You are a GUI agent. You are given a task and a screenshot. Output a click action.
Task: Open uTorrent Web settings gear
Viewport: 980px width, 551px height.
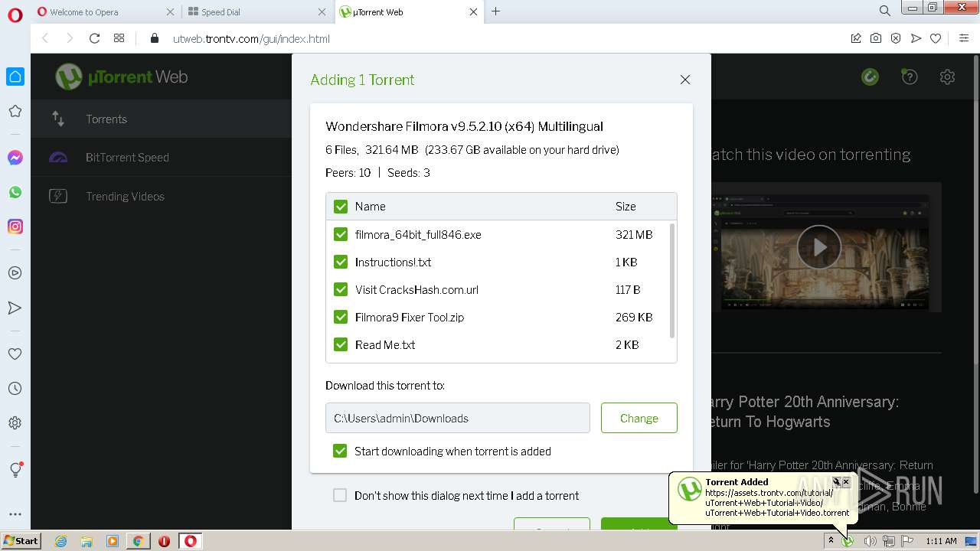(x=948, y=77)
